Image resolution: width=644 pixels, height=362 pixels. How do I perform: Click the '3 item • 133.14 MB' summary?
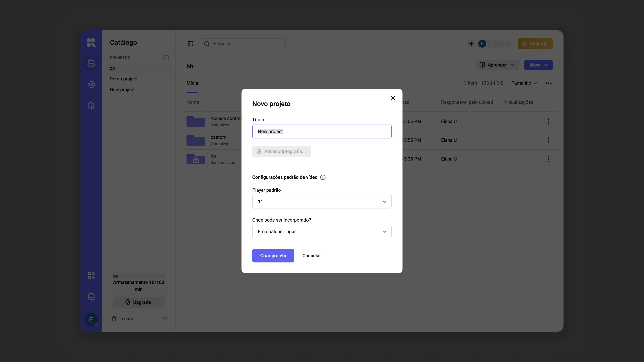coord(484,83)
